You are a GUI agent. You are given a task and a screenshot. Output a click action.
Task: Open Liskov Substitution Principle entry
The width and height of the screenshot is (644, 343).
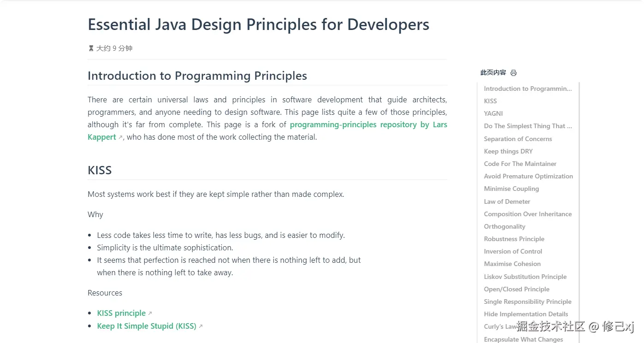[x=525, y=277]
